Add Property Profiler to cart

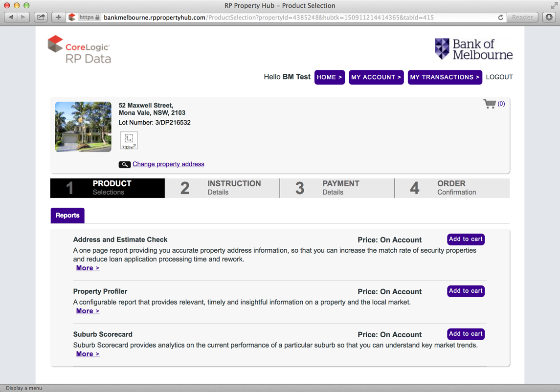[x=466, y=291]
